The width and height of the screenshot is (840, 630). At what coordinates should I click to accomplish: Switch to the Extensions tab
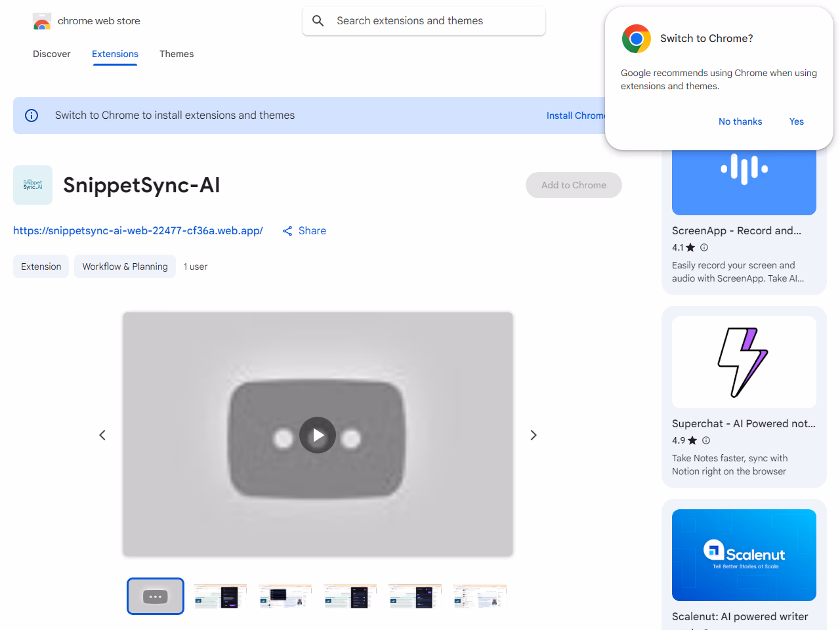pyautogui.click(x=115, y=54)
